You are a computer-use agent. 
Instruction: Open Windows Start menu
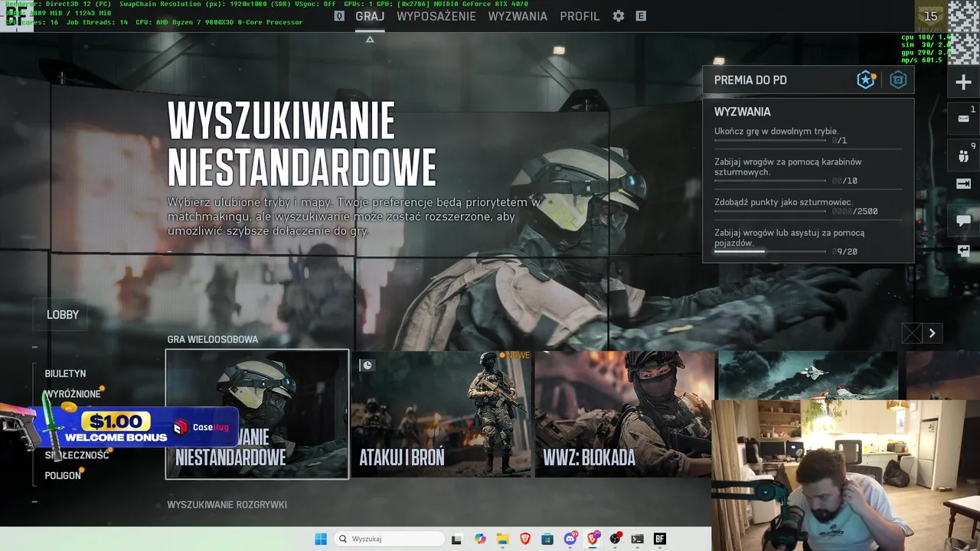(321, 539)
